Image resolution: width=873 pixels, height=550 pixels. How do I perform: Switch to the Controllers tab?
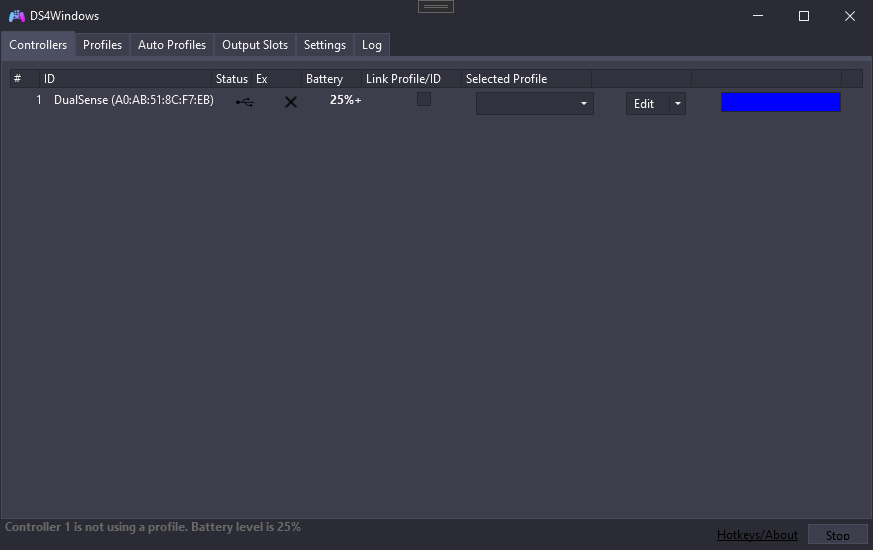pyautogui.click(x=38, y=45)
